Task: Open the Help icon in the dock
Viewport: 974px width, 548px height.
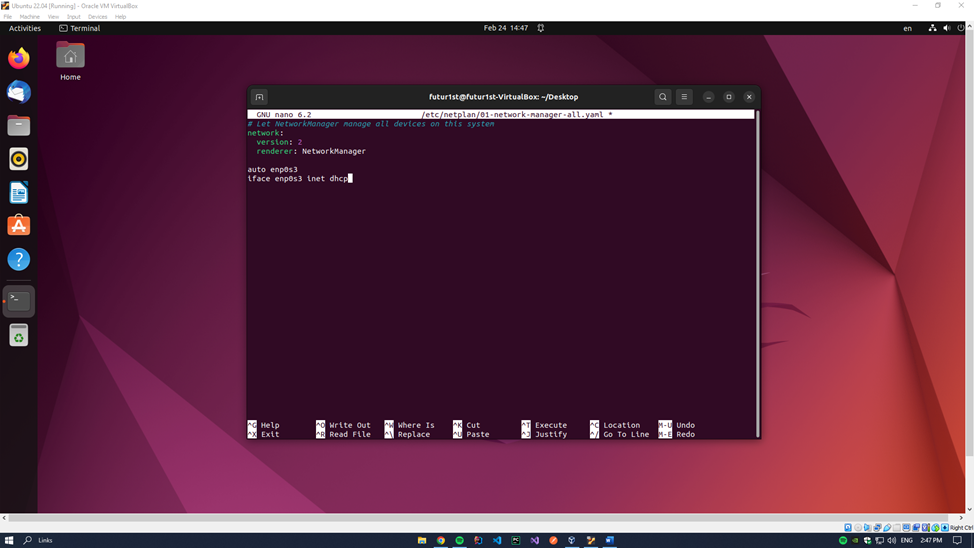Action: [19, 259]
